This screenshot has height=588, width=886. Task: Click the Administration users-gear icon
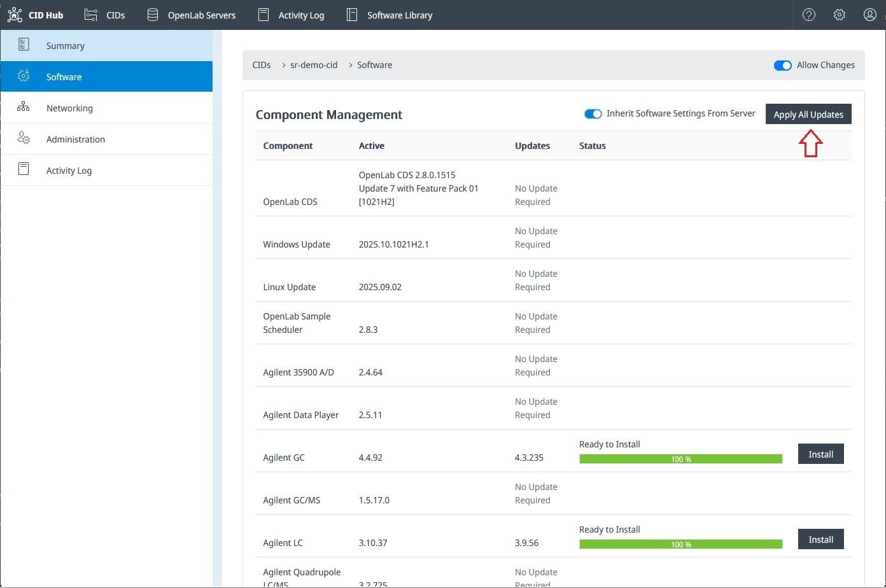click(24, 138)
